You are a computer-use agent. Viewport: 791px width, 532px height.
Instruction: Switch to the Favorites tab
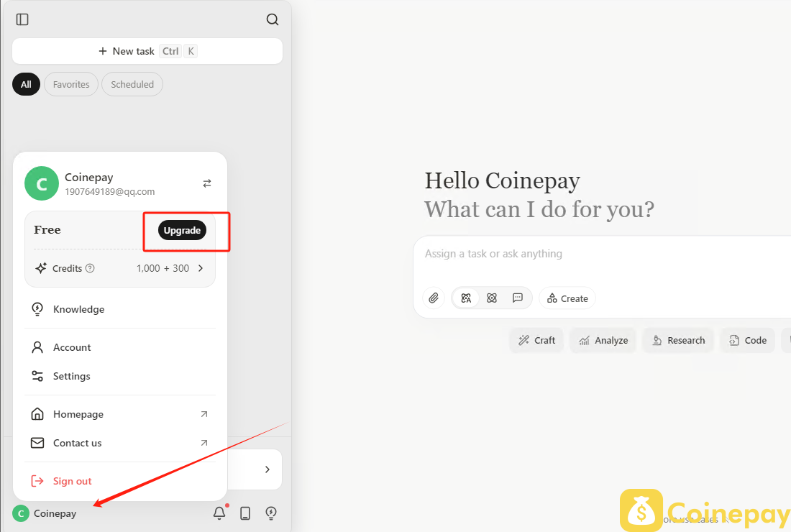[71, 84]
